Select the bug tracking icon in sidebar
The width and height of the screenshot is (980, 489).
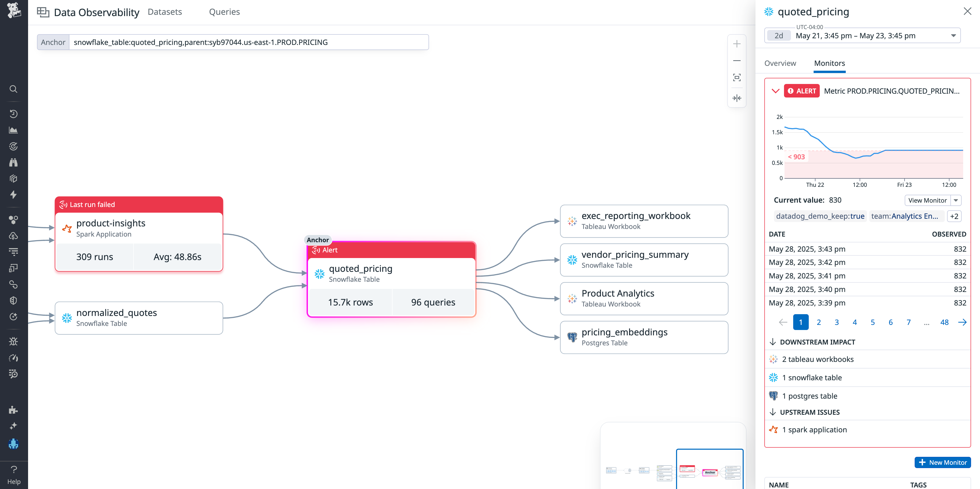(13, 341)
